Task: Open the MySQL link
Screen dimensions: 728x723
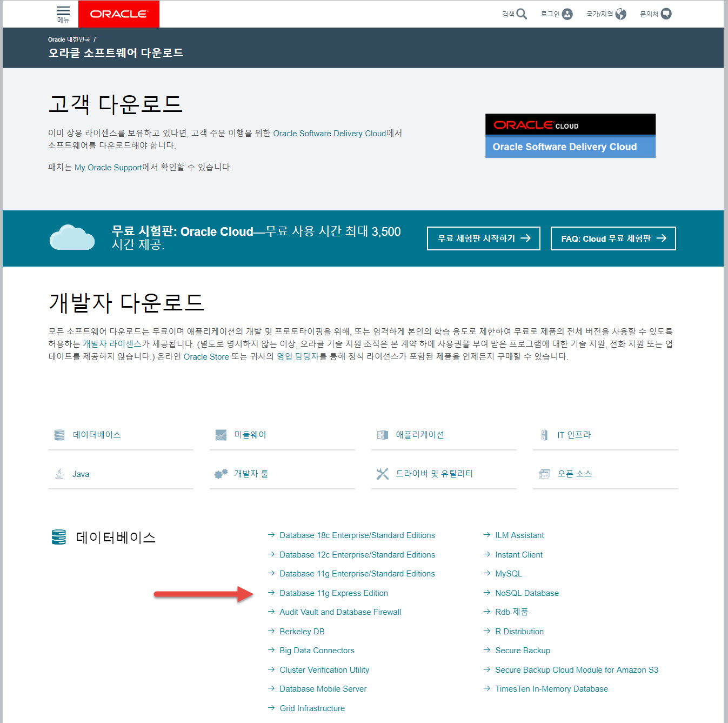Action: pos(509,574)
